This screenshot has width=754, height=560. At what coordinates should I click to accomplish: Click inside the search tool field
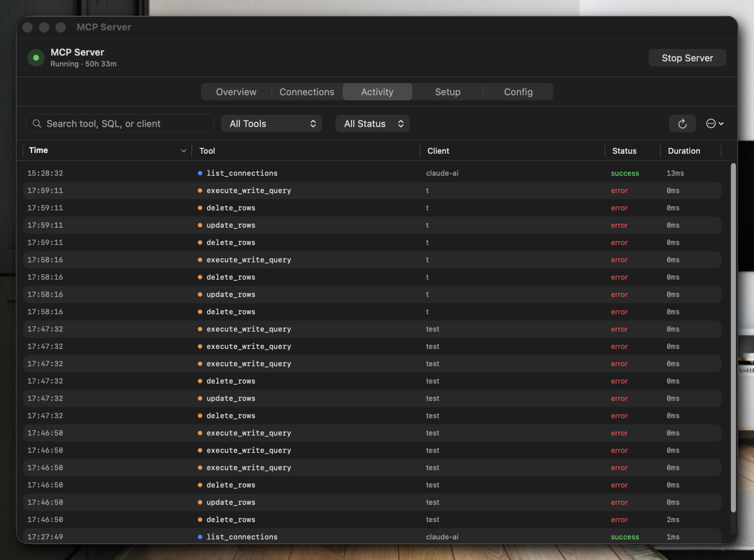click(119, 123)
